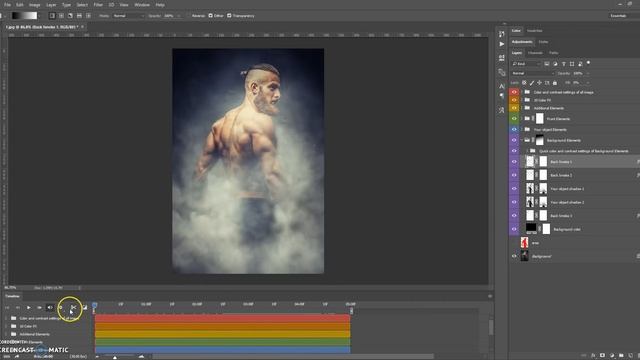Select the angle gradient style icon
Screen dimensions: 640x360
click(70, 16)
